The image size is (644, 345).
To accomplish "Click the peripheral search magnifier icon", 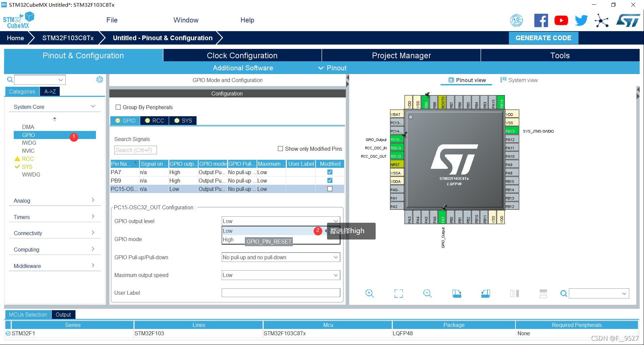I will [10, 80].
